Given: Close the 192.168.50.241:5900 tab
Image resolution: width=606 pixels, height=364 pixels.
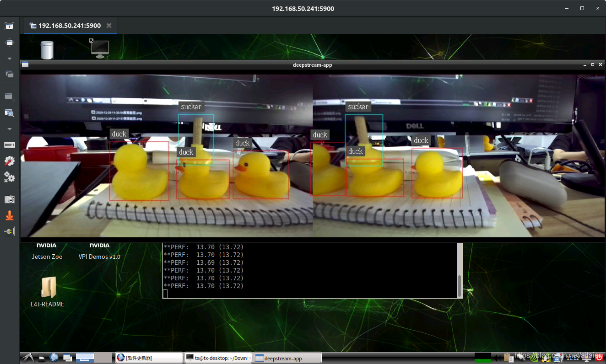Looking at the screenshot, I should [109, 26].
